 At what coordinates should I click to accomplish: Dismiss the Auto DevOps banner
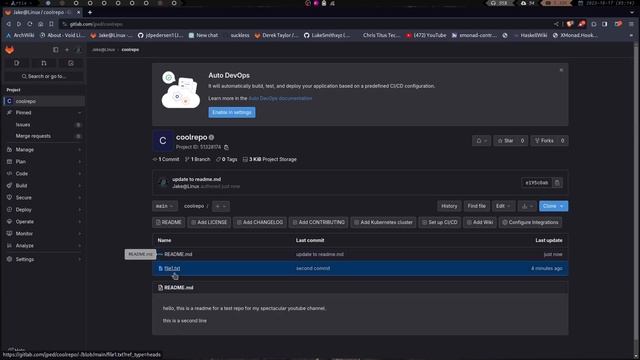coord(561,70)
